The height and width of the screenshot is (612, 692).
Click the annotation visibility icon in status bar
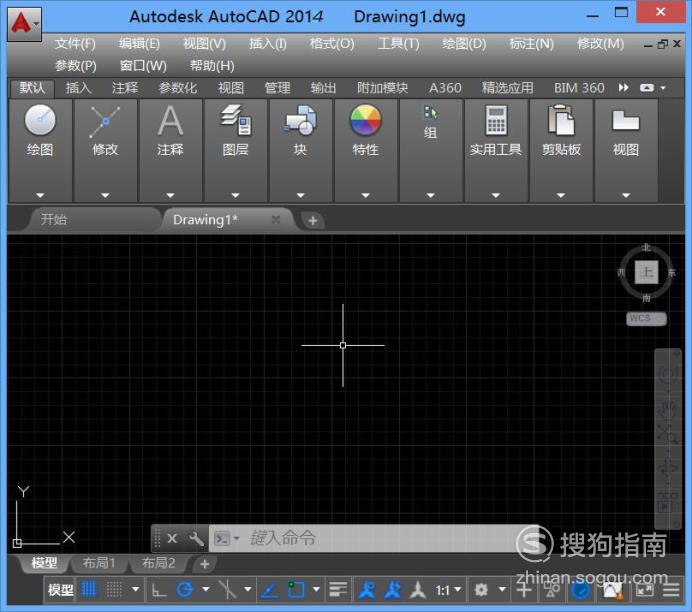367,589
